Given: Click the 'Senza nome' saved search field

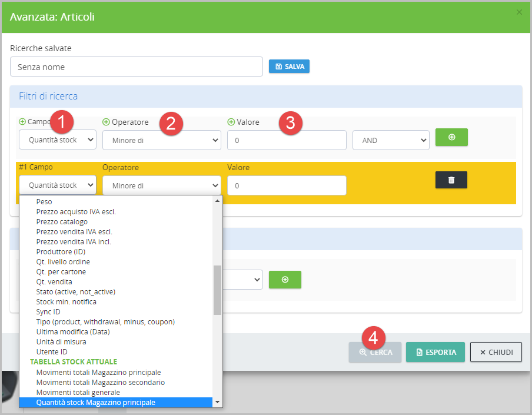Looking at the screenshot, I should click(137, 67).
